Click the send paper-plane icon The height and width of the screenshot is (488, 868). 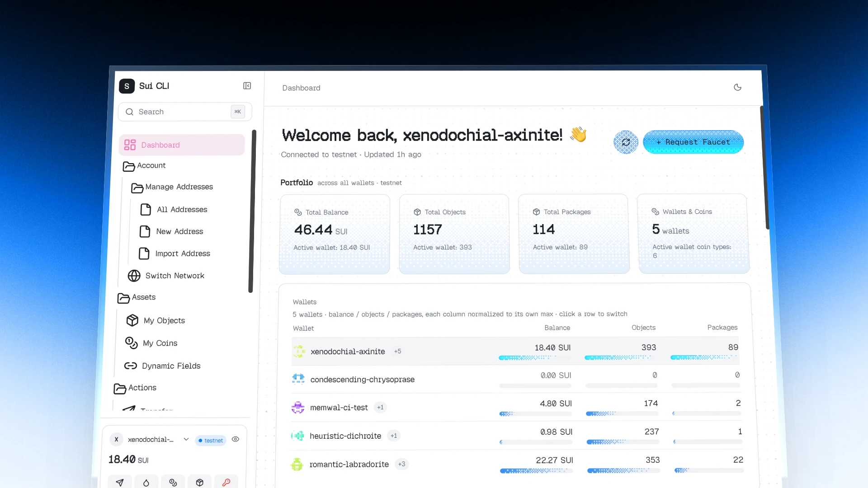coord(120,483)
